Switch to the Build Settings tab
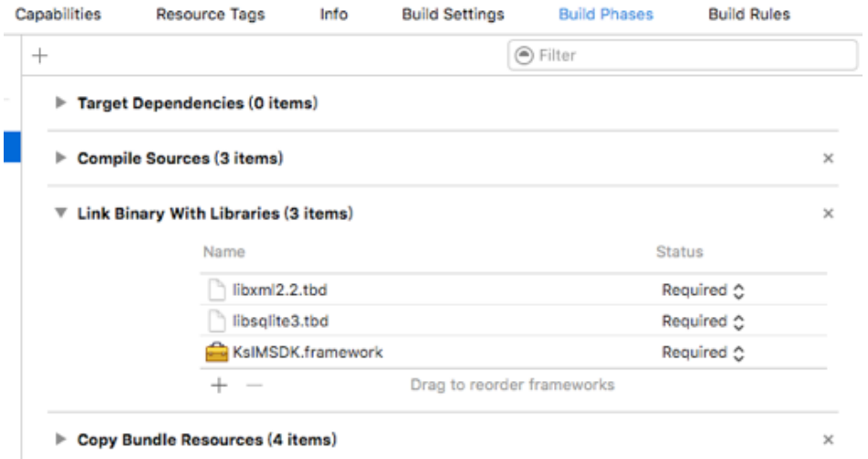The image size is (868, 459). click(454, 15)
